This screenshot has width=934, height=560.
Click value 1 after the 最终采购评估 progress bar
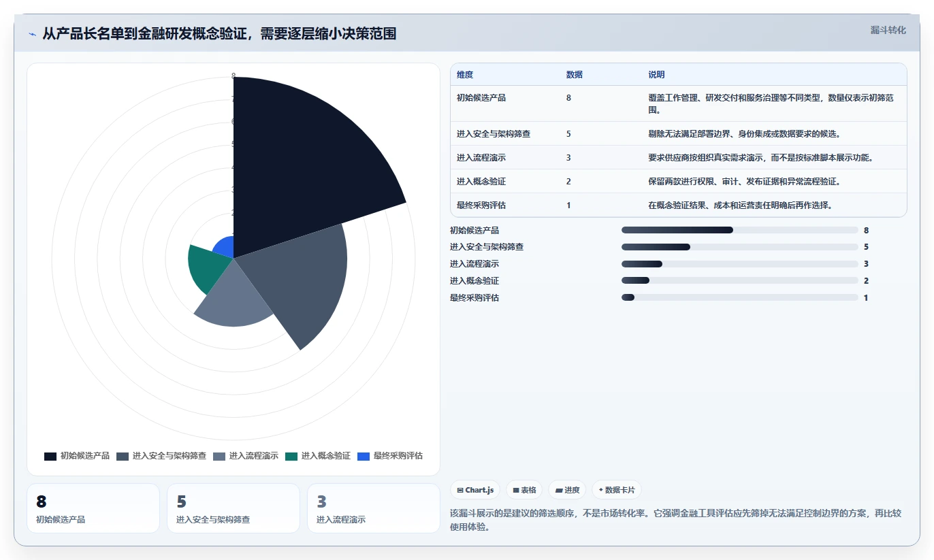[x=867, y=297]
